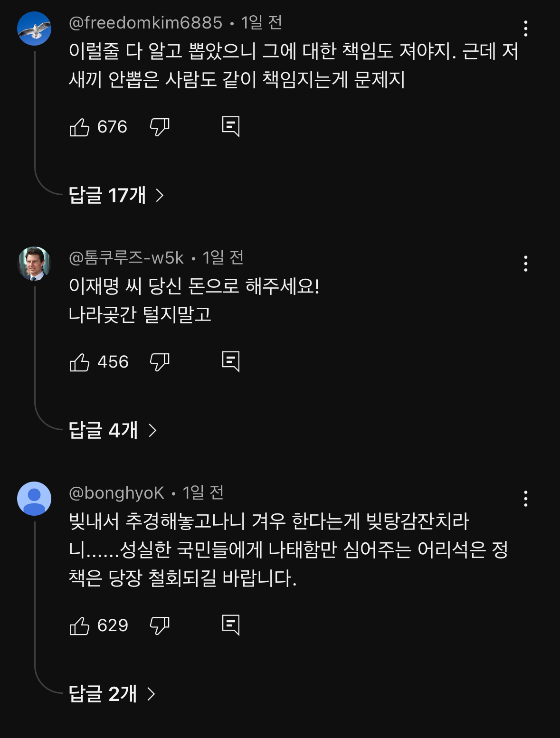Open more options for @톰쿠루즈-w5k comment

(525, 264)
